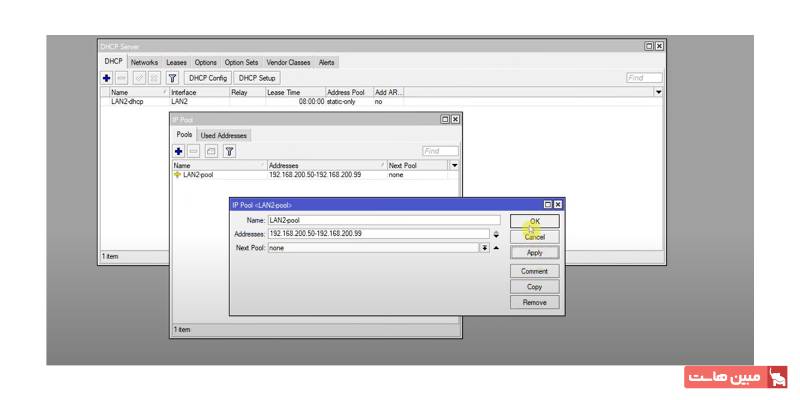Click the Name input field containing LAN2-pool

(384, 220)
